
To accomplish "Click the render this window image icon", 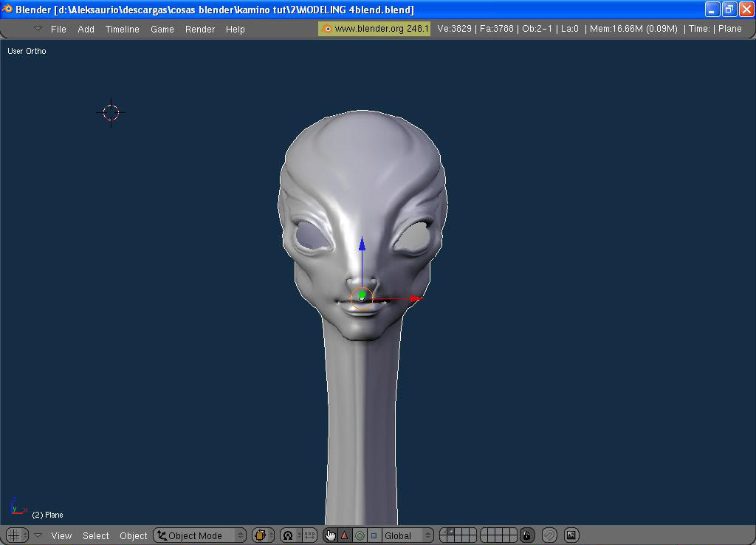I will click(571, 535).
